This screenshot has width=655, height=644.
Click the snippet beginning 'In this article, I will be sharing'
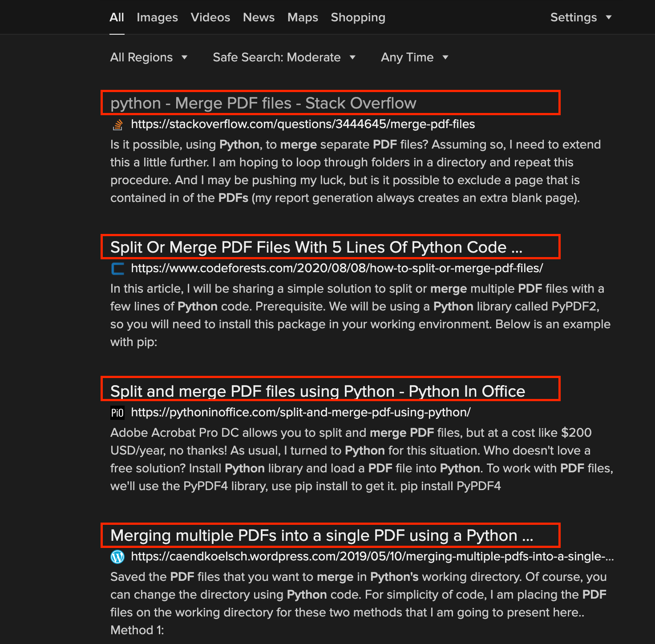tap(360, 315)
